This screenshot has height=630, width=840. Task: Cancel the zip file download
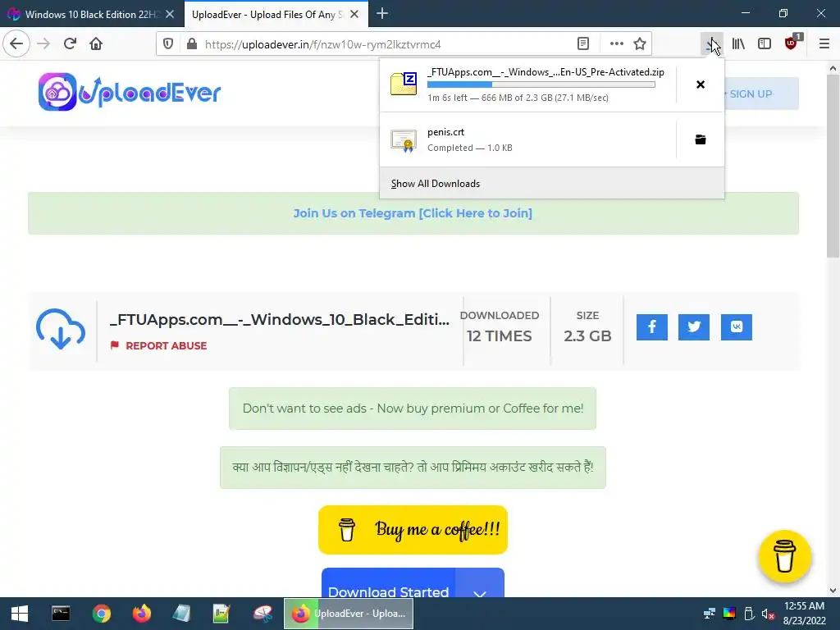point(701,84)
